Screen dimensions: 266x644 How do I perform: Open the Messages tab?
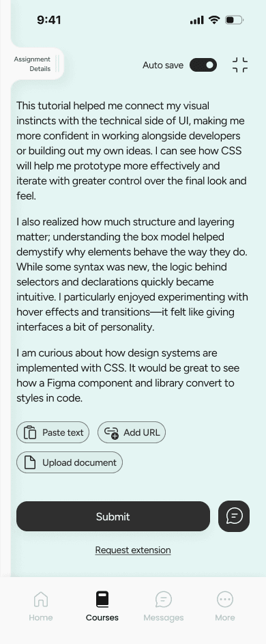point(164,606)
